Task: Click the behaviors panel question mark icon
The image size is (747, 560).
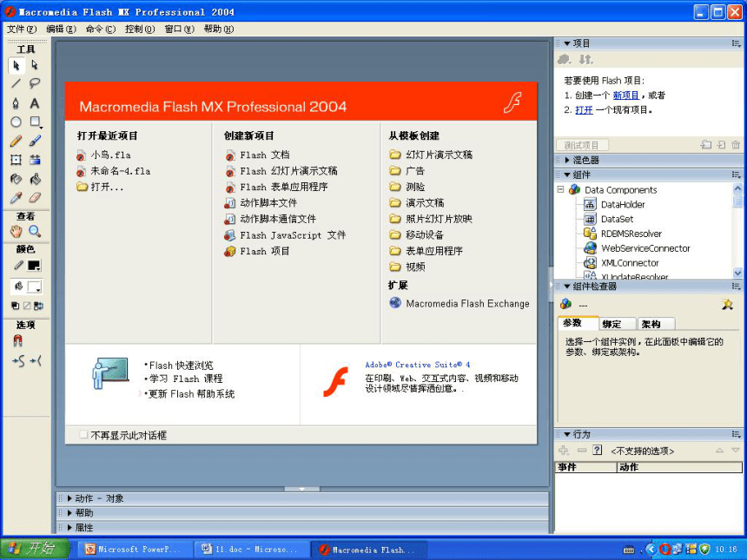Action: 597,450
